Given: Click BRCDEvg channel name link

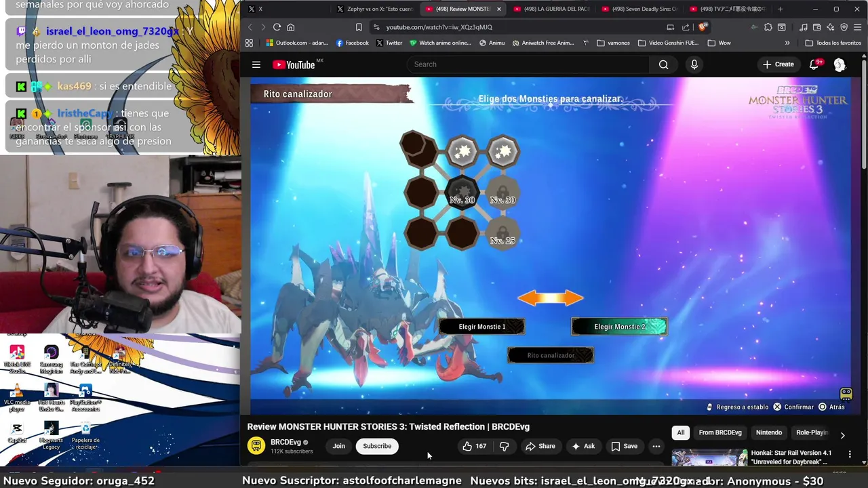Looking at the screenshot, I should 285,442.
